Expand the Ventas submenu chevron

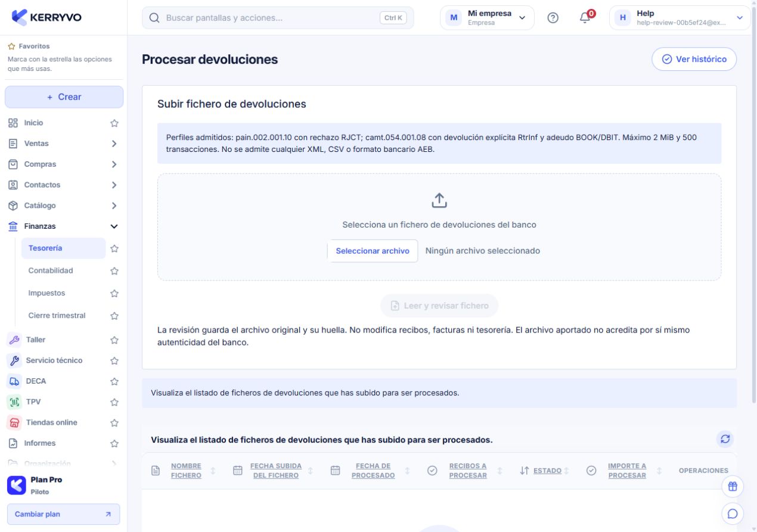click(x=114, y=144)
